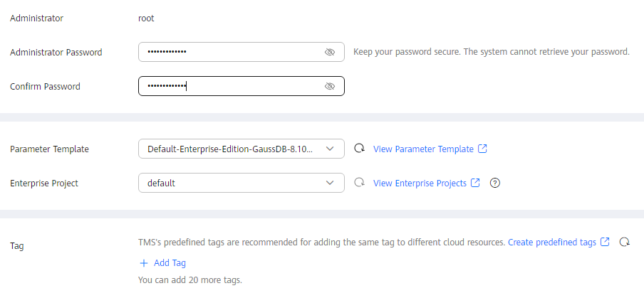Click external-link icon beside View Parameter Template

[482, 149]
